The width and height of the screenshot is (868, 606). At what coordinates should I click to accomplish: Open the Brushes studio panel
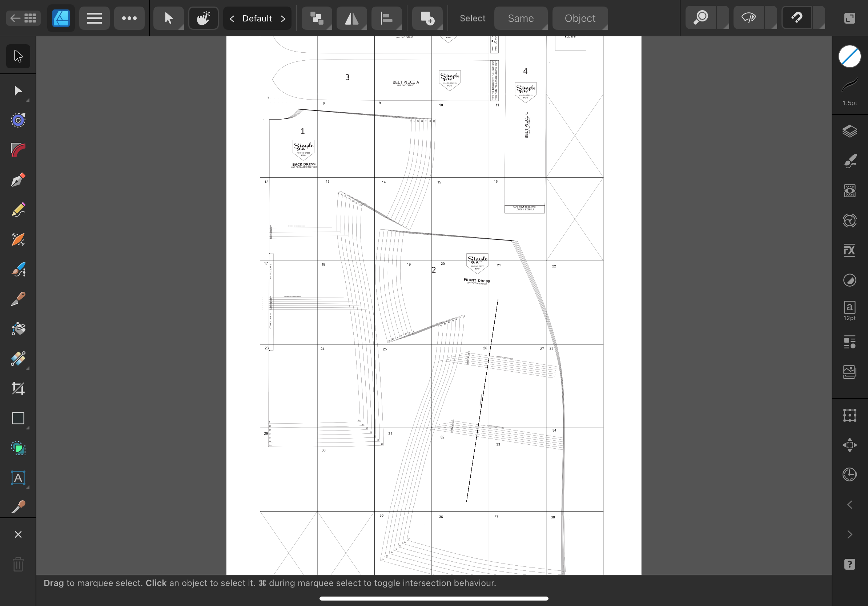pos(849,161)
